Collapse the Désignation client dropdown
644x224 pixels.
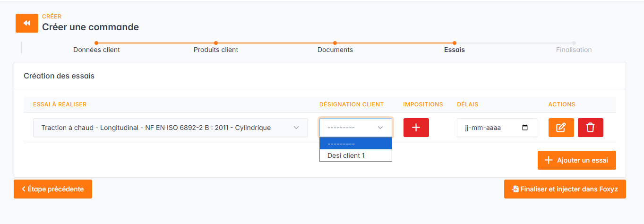355,128
